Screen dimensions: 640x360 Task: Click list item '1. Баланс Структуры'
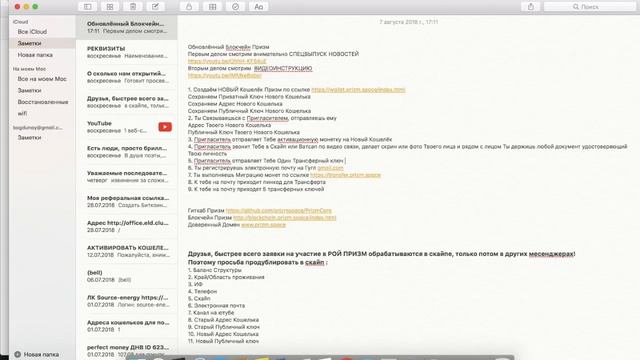[215, 270]
